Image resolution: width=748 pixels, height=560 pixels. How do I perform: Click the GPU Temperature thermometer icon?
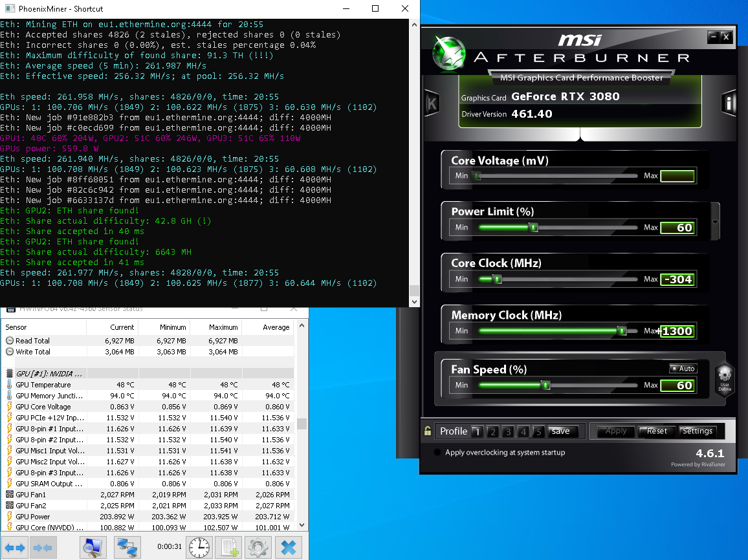tap(10, 385)
